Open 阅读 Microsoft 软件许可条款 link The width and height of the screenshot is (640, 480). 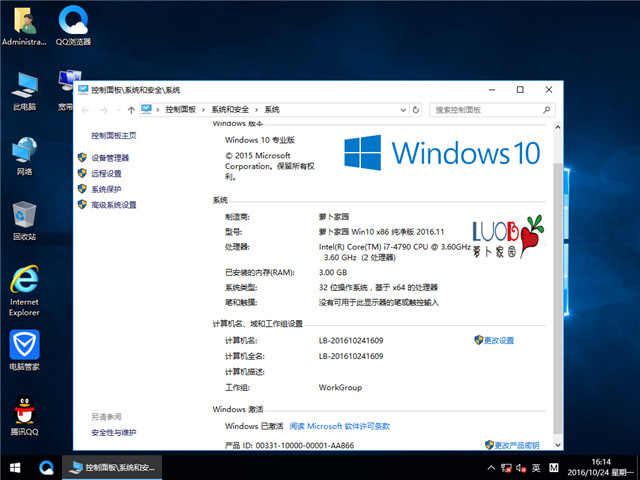(x=340, y=426)
